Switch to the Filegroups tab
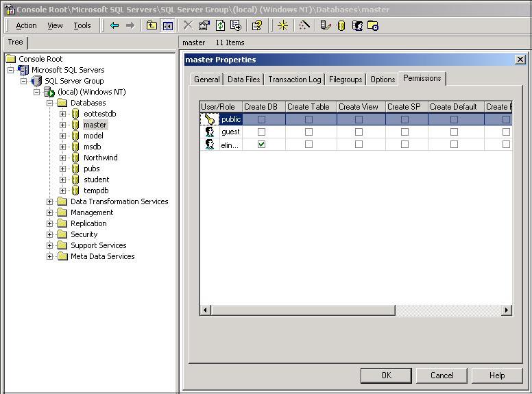 346,79
